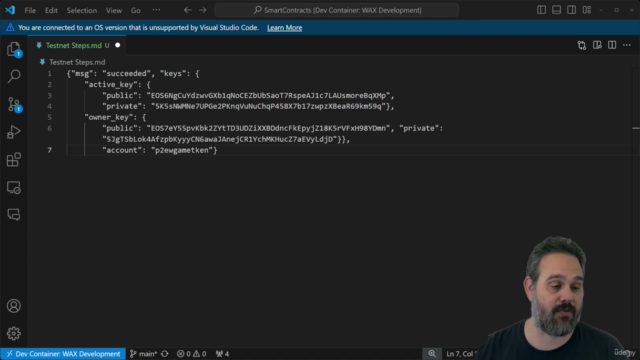
Task: Close the unsaved Testnet Steps.md tab dot
Action: click(118, 45)
